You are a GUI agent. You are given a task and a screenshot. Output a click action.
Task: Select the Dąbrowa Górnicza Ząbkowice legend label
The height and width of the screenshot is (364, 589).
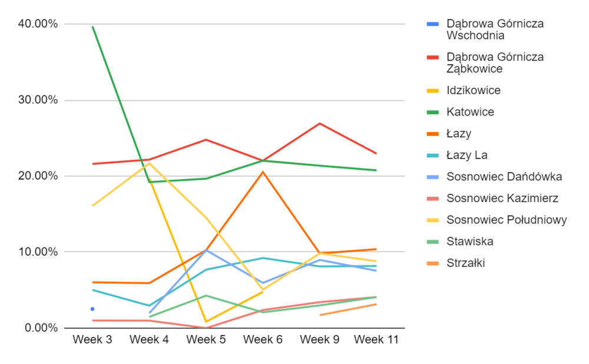495,63
